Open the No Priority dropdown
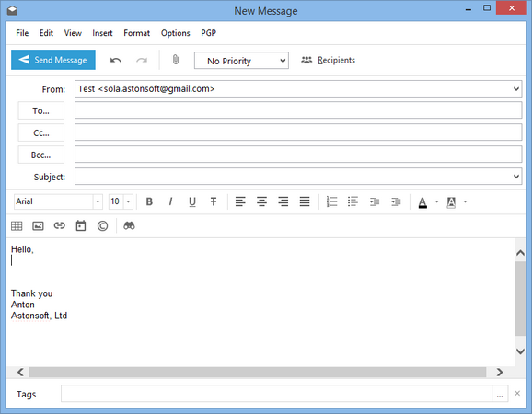 click(241, 61)
